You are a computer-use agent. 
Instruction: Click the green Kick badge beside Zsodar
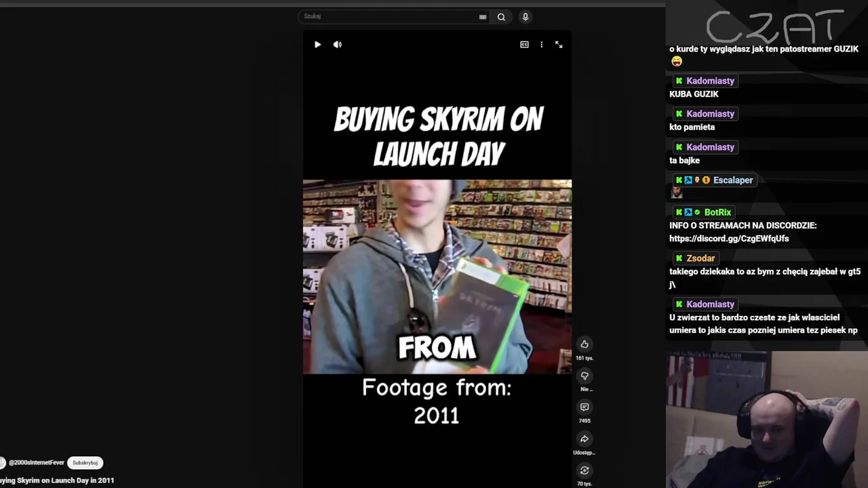tap(679, 258)
